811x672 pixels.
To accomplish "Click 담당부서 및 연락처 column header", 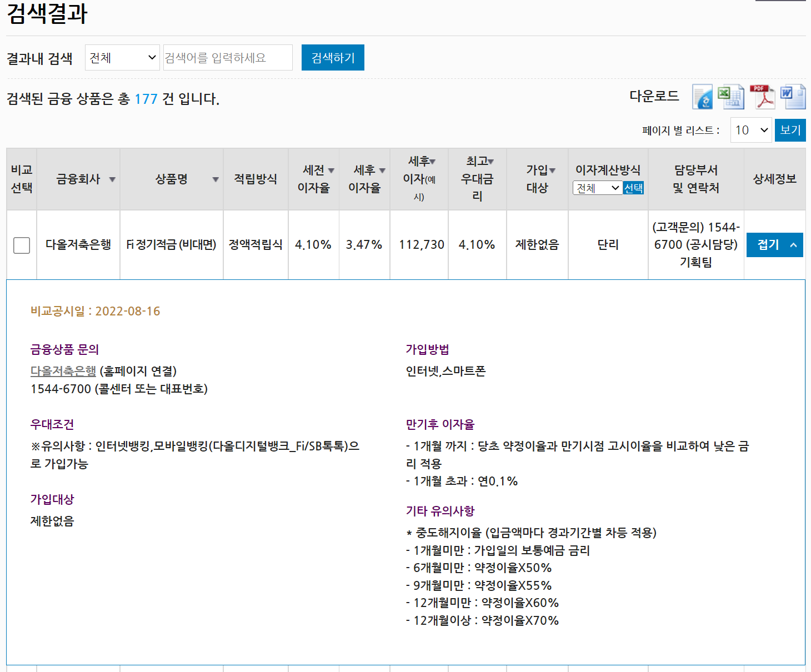I will [x=696, y=179].
